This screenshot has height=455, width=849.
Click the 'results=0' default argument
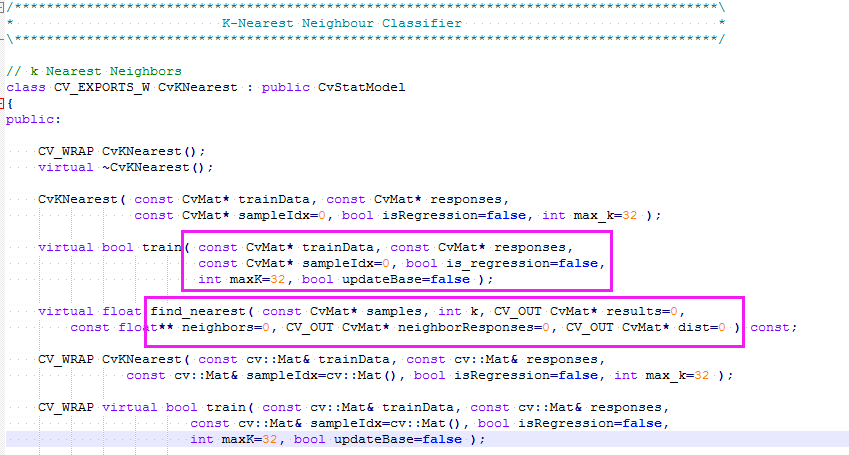pyautogui.click(x=642, y=311)
